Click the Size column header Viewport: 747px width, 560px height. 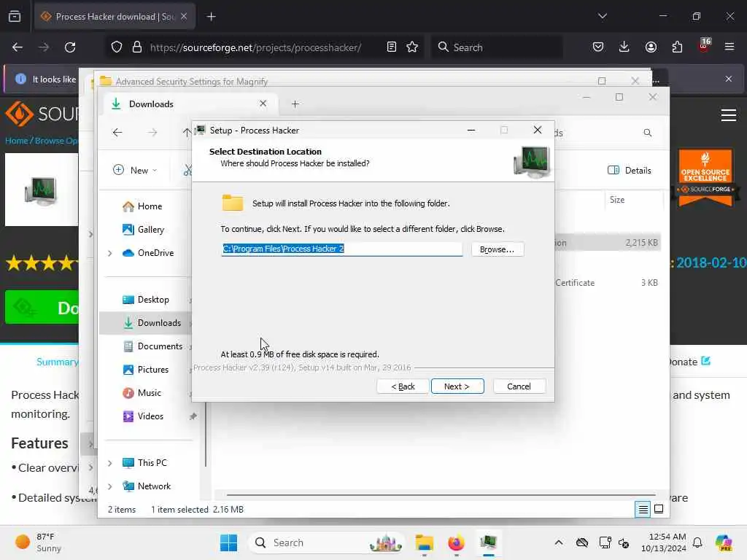[617, 200]
